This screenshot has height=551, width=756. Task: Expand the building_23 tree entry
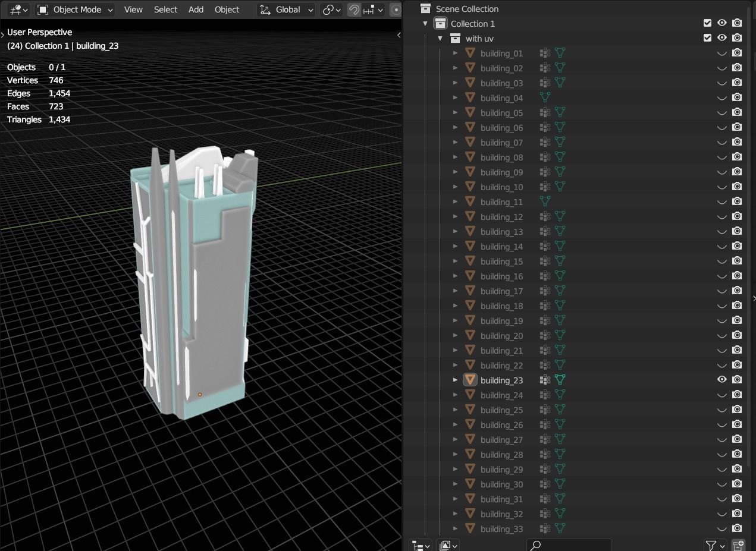pyautogui.click(x=456, y=380)
